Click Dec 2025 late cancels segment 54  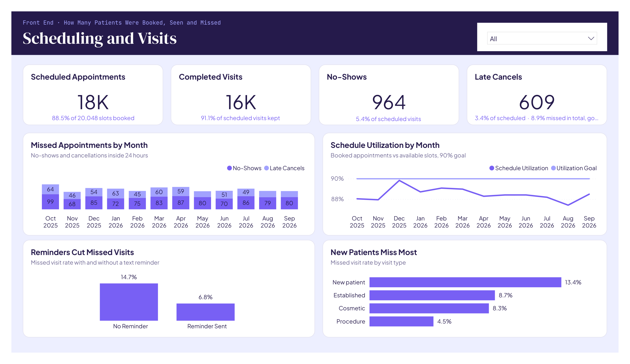tap(94, 192)
